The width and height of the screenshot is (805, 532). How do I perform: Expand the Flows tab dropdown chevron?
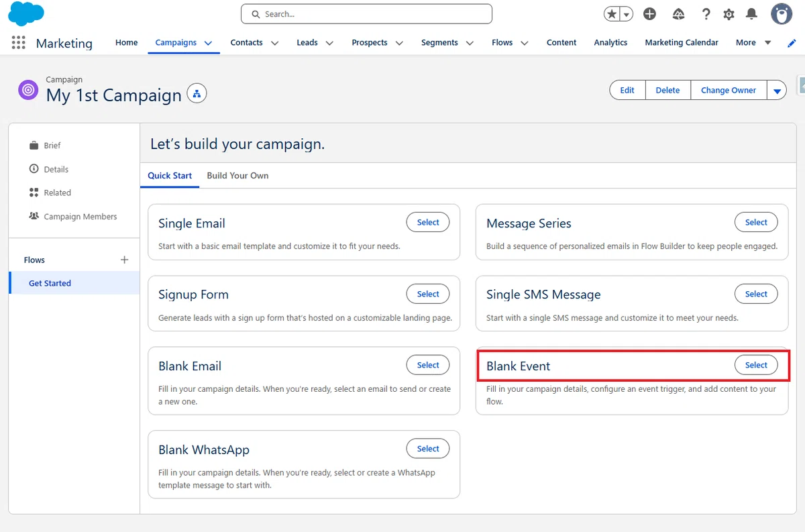coord(524,43)
